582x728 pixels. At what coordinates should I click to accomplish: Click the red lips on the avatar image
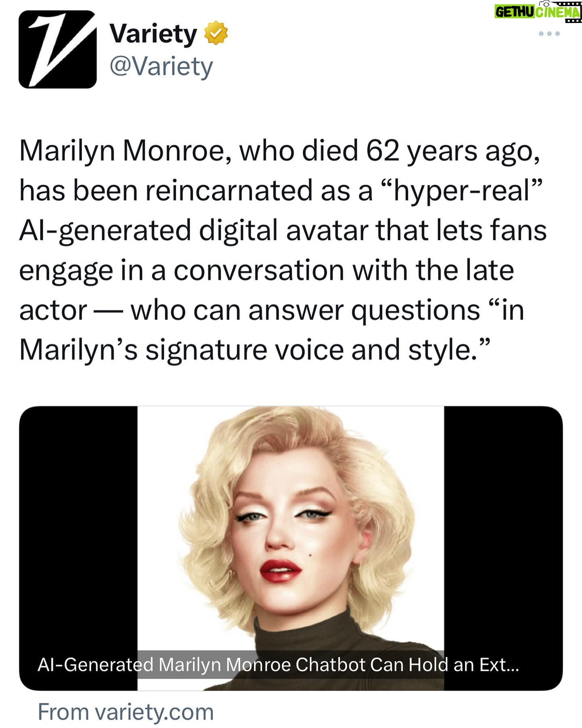click(x=280, y=569)
